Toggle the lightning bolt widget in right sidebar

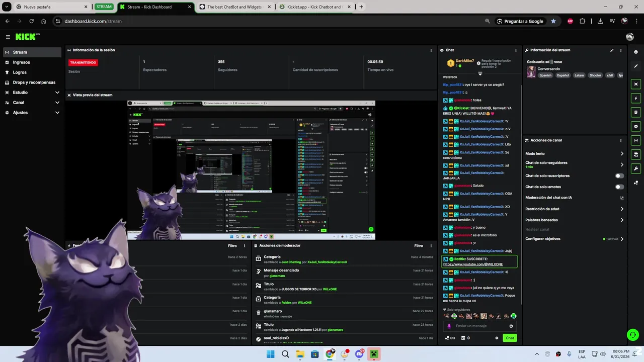tap(636, 98)
